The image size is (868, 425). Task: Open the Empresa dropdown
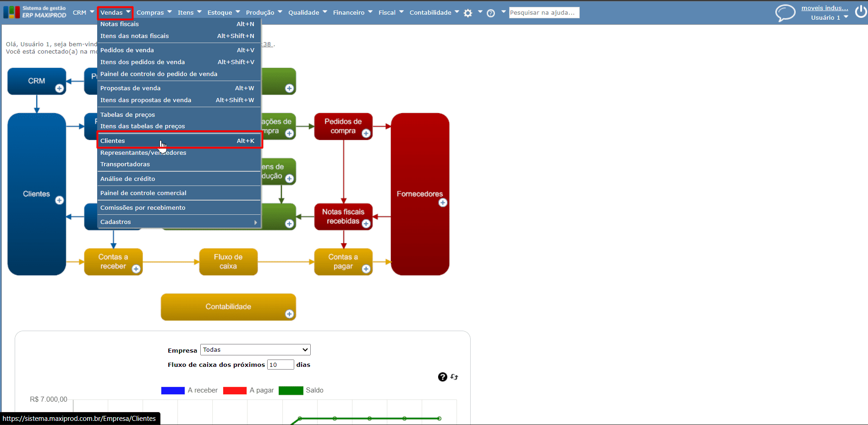point(255,350)
